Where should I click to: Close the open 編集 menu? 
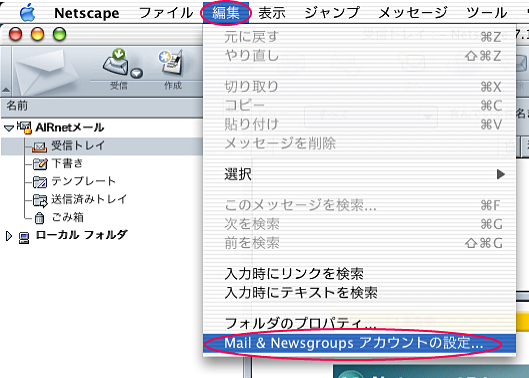[226, 13]
